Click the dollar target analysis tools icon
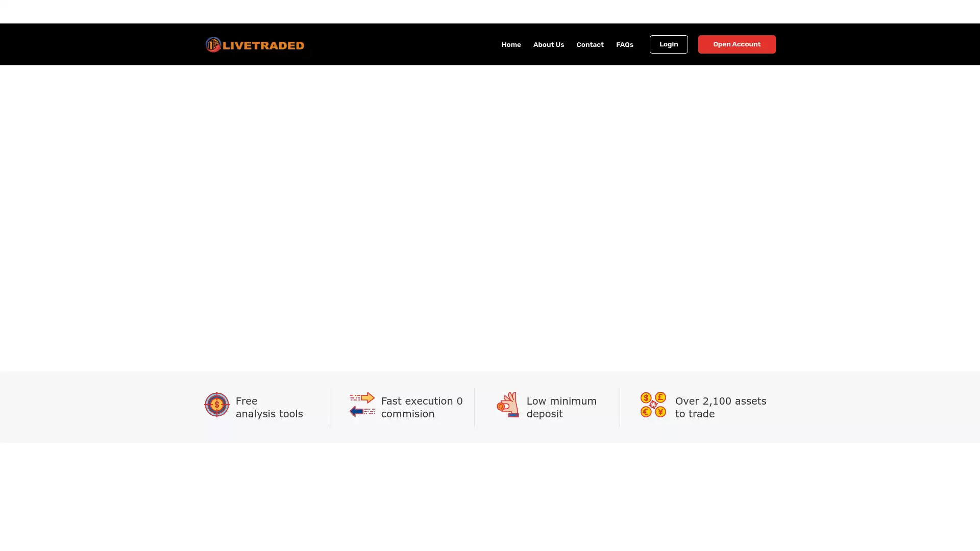 click(217, 405)
